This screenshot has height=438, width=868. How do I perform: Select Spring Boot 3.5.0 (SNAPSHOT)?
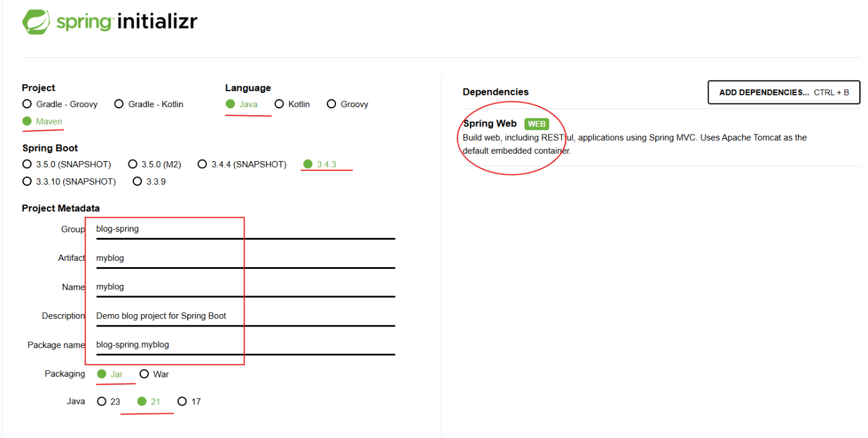click(67, 164)
